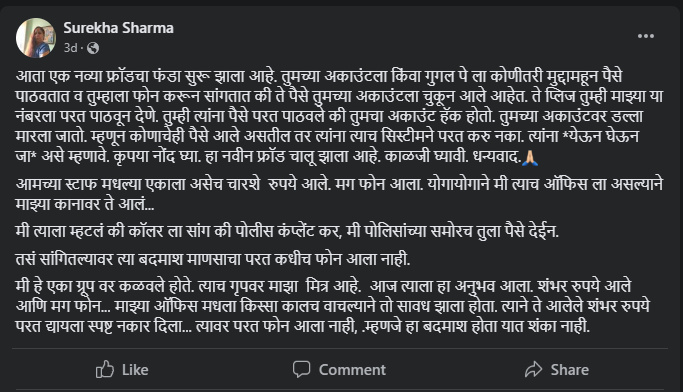Click the globe public audience icon

tap(93, 48)
